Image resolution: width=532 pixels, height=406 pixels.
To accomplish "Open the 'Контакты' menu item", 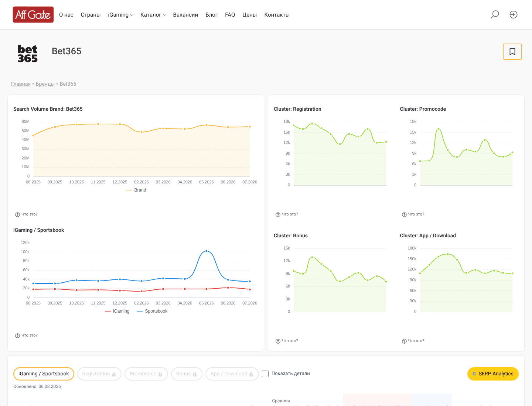I will [x=277, y=15].
